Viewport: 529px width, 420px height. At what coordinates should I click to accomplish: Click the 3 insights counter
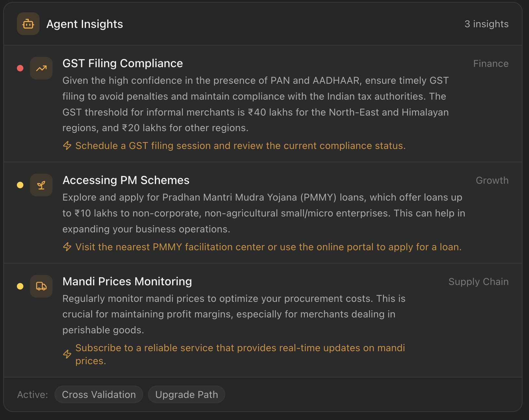[x=486, y=24]
